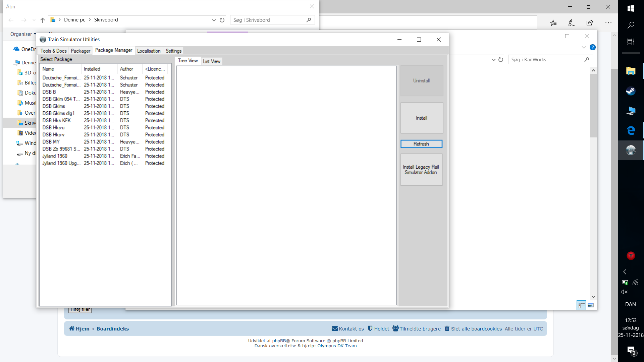Switch to the Packager tab

click(80, 51)
